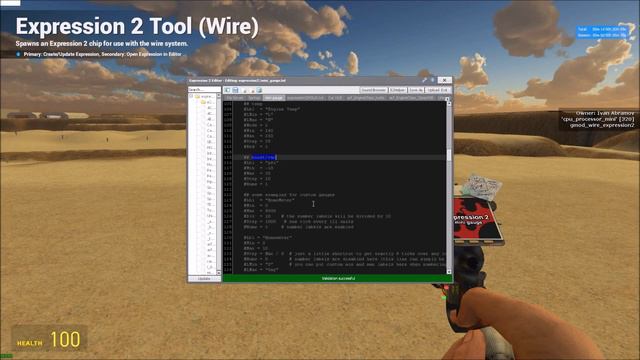The image size is (640, 360).
Task: Select the active mini gauge tab
Action: point(273,98)
